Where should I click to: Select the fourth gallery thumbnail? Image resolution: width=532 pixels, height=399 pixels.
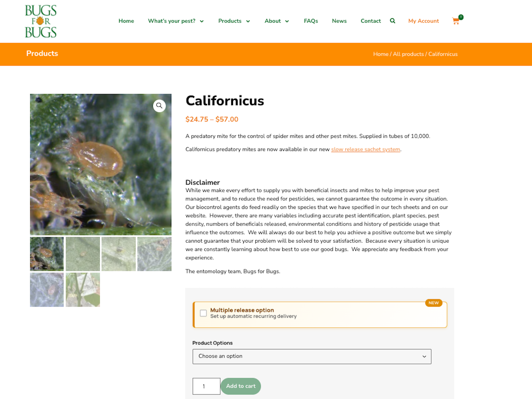(x=154, y=254)
